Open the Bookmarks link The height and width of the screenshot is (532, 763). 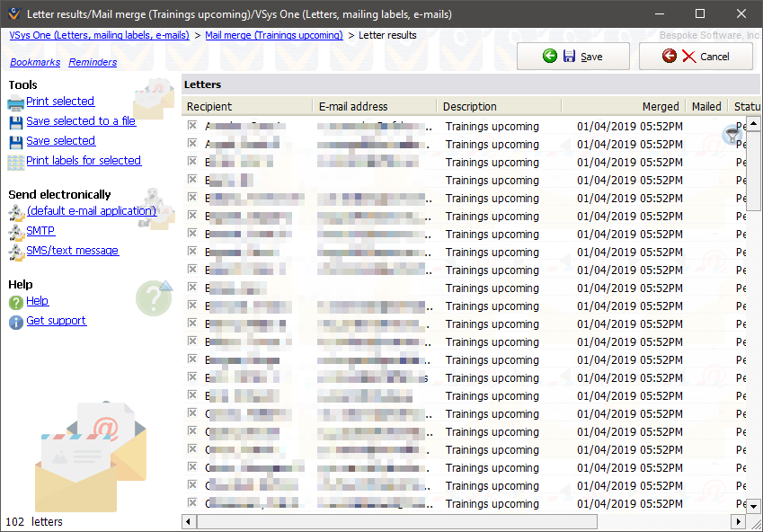pyautogui.click(x=35, y=62)
